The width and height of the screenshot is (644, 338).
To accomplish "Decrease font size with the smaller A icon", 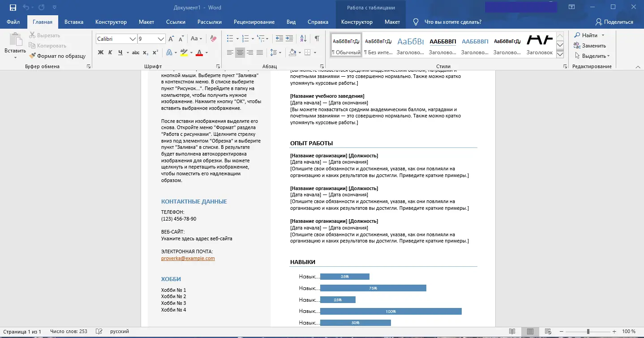I will tap(181, 39).
